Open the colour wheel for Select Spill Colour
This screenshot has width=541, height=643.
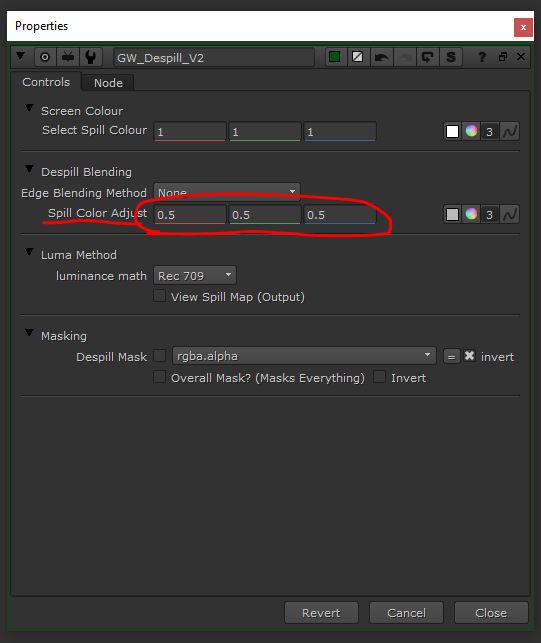471,131
